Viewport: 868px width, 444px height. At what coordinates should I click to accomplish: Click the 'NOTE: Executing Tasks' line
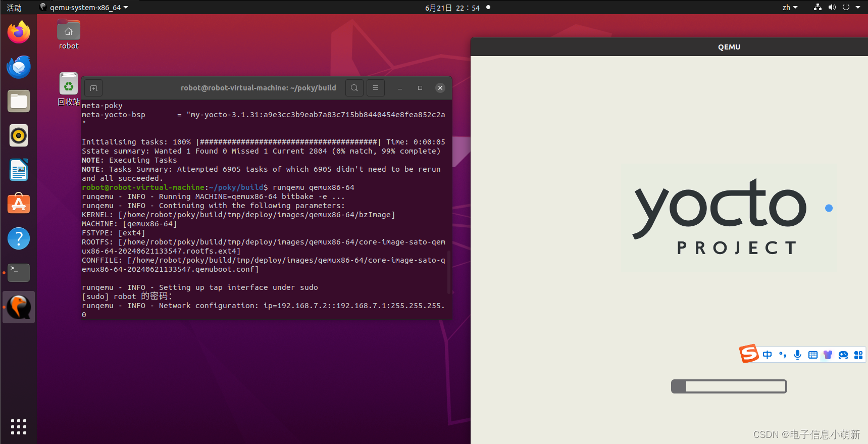click(129, 160)
